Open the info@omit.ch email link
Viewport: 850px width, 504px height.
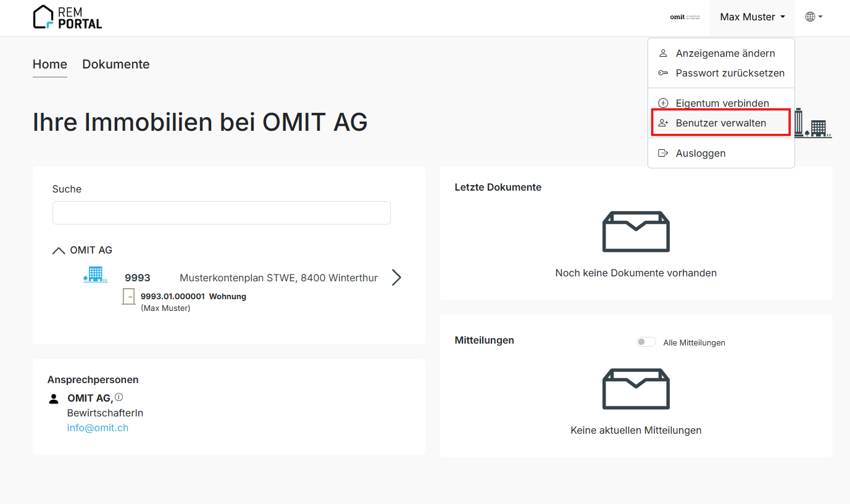pyautogui.click(x=98, y=428)
